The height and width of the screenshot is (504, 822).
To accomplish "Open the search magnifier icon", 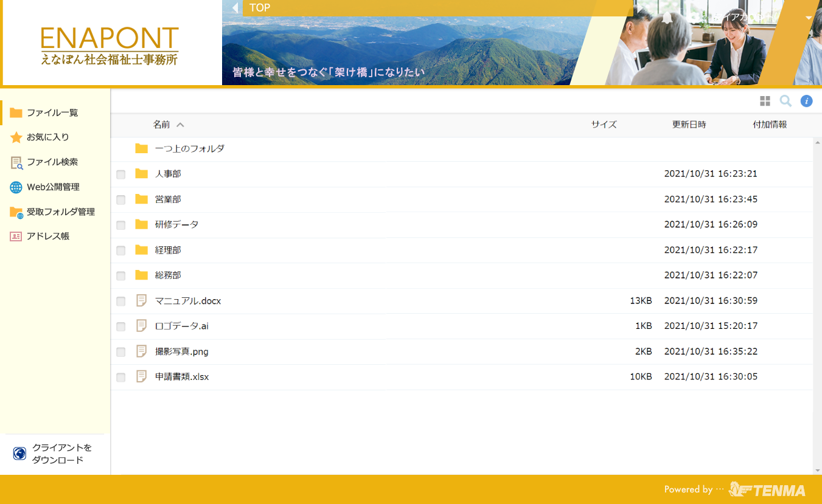I will click(785, 101).
